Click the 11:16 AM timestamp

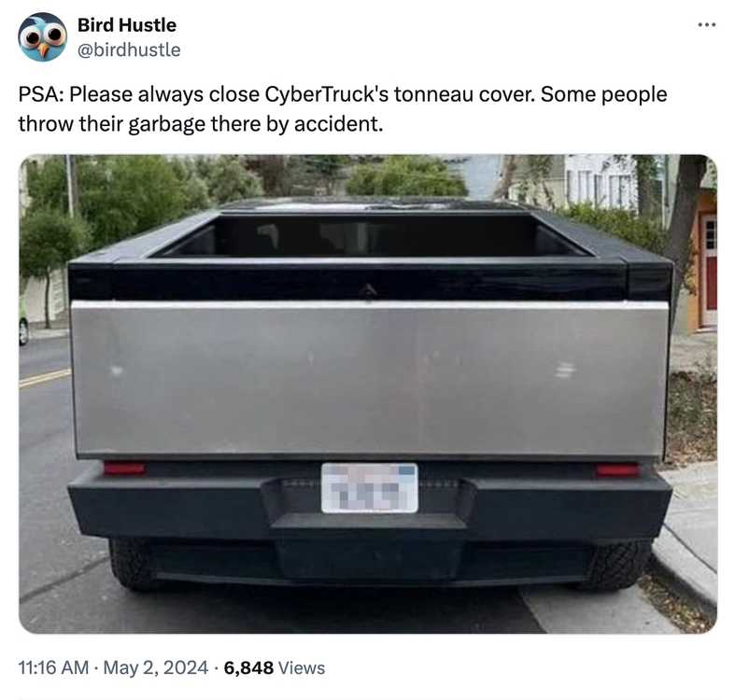coord(53,667)
